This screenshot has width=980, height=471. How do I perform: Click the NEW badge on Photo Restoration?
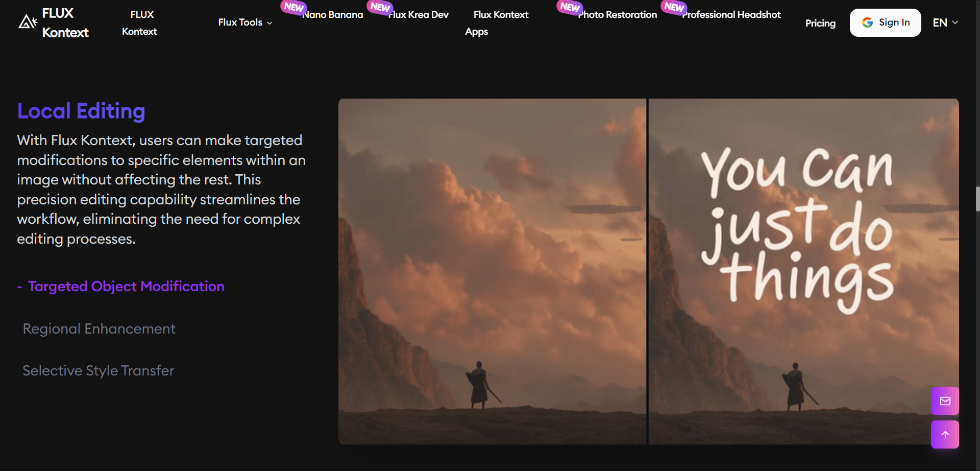tap(570, 7)
